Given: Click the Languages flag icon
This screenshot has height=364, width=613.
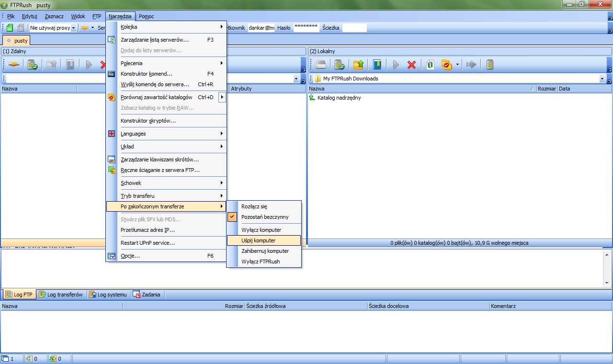Looking at the screenshot, I should (112, 134).
